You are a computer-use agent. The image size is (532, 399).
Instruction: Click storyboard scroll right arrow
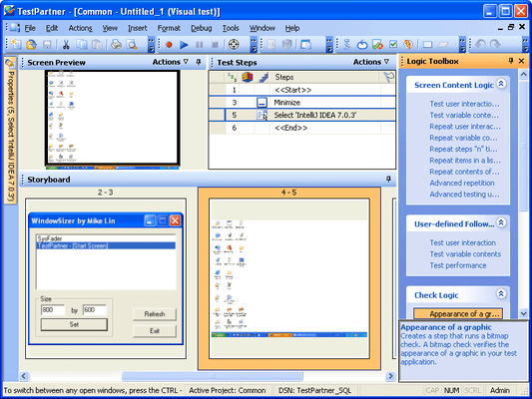(x=390, y=376)
